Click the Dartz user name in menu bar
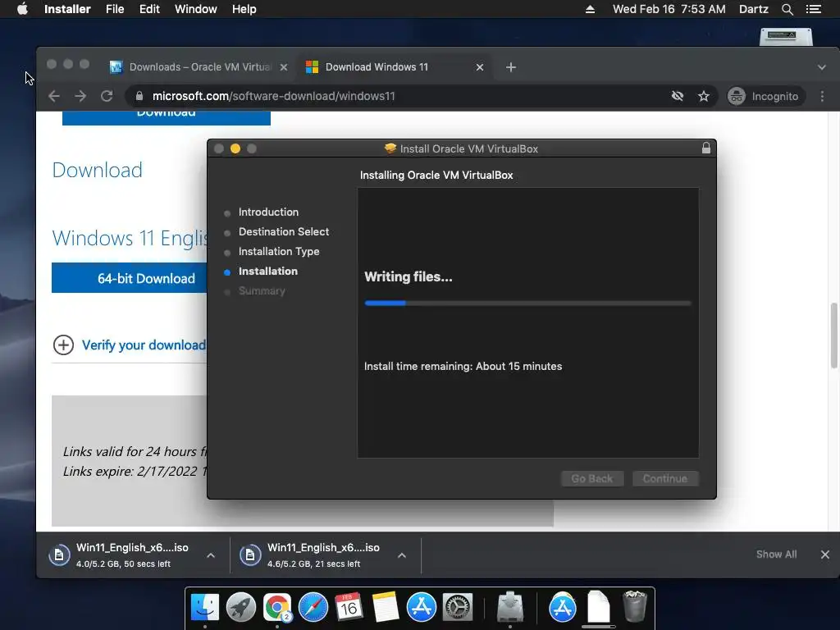The height and width of the screenshot is (630, 840). click(x=753, y=9)
